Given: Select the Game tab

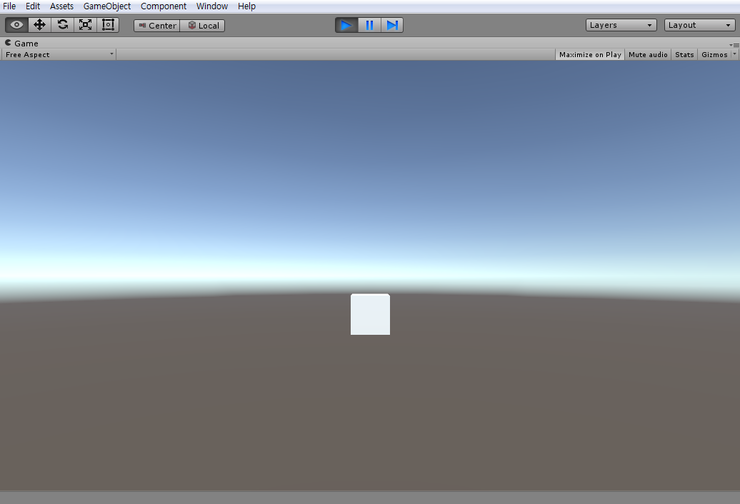Looking at the screenshot, I should coord(22,43).
